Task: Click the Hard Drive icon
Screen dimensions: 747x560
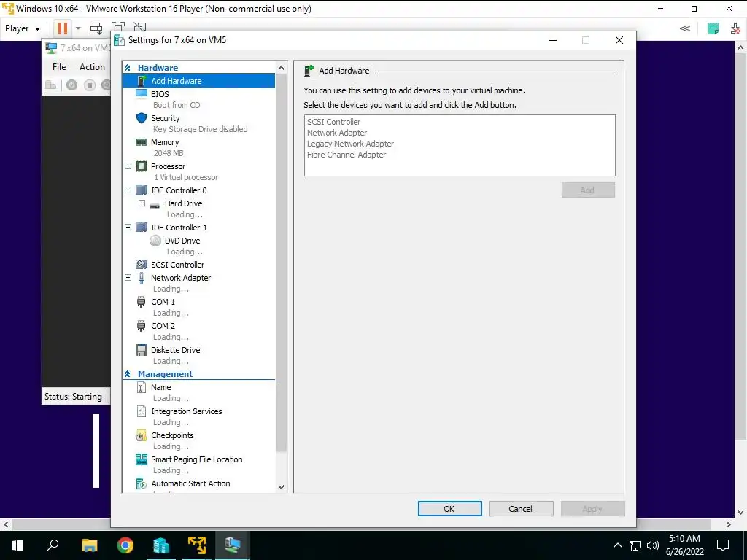Action: 155,205
